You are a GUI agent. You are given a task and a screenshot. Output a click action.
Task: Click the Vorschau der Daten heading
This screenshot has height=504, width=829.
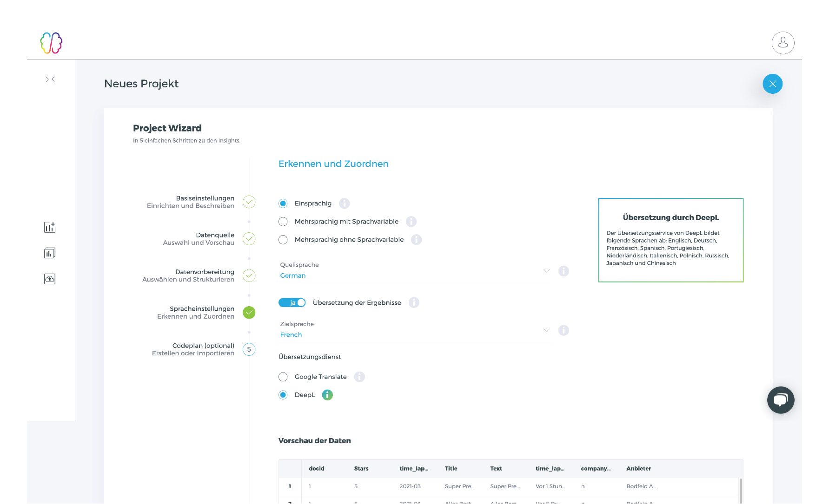click(315, 441)
